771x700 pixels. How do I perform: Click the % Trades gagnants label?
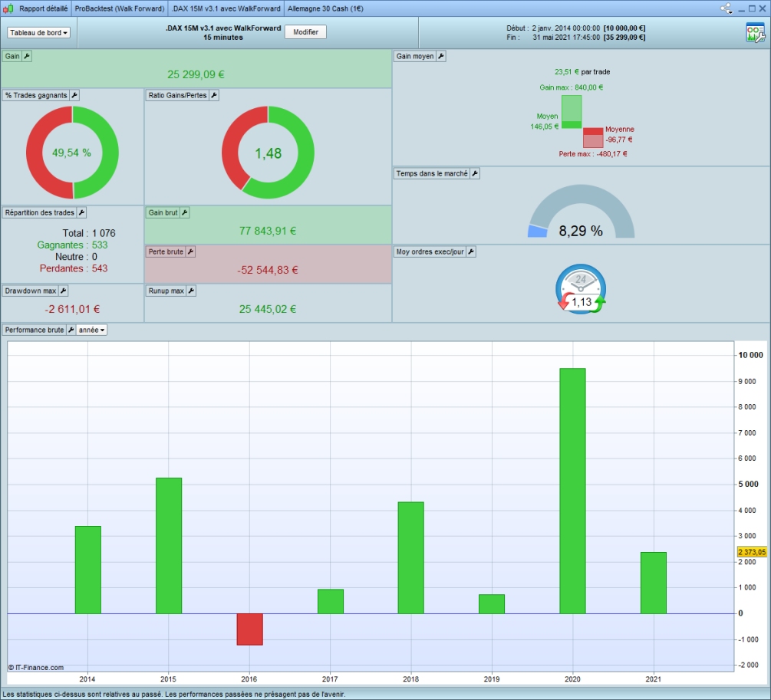pos(36,95)
